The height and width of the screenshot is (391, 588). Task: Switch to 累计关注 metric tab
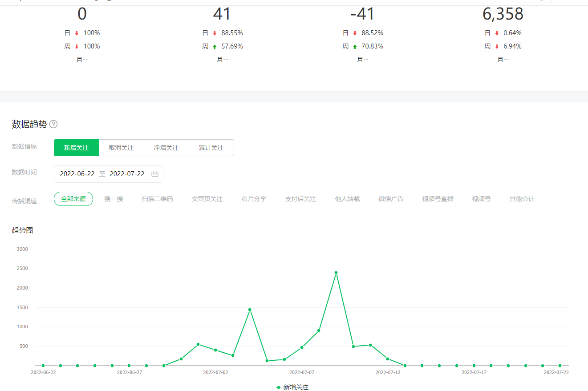tap(211, 148)
